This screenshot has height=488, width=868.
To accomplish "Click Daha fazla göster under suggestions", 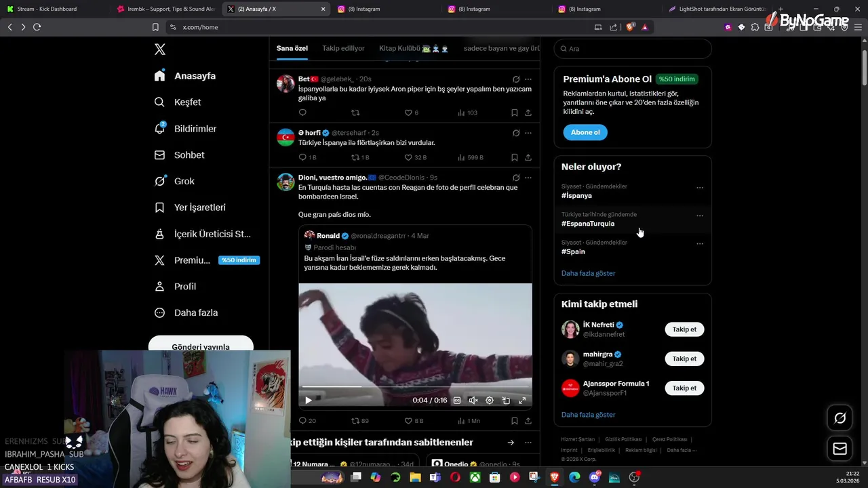I will coord(589,415).
